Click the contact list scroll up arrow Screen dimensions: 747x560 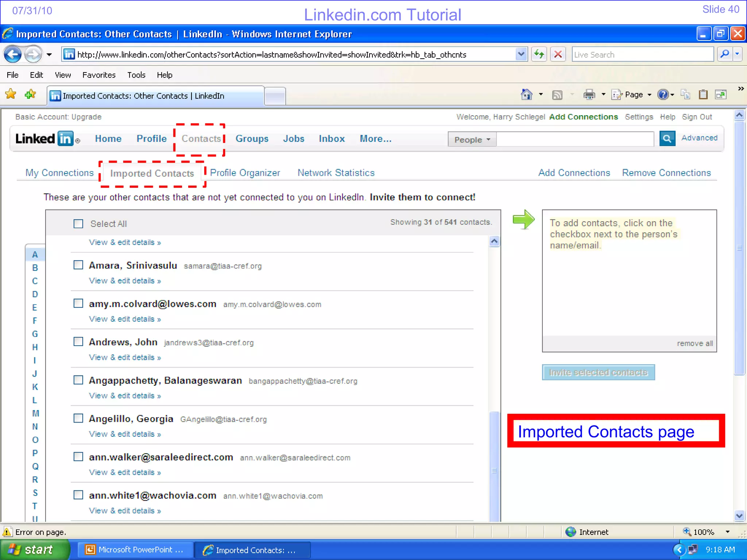[494, 241]
